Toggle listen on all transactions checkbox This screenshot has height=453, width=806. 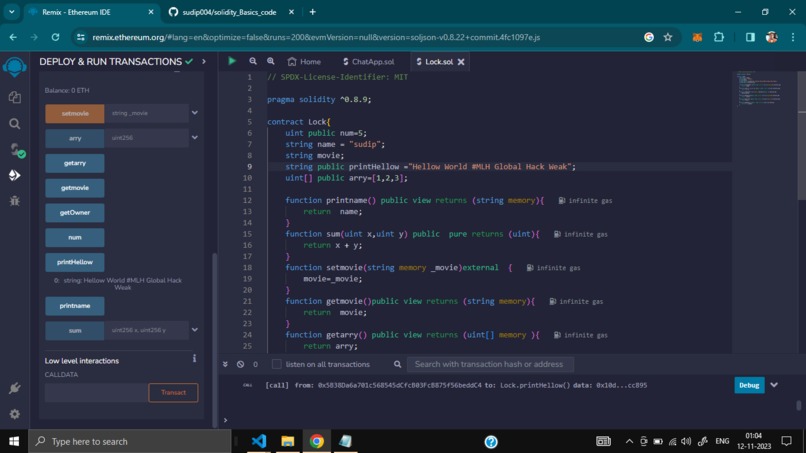pyautogui.click(x=277, y=364)
